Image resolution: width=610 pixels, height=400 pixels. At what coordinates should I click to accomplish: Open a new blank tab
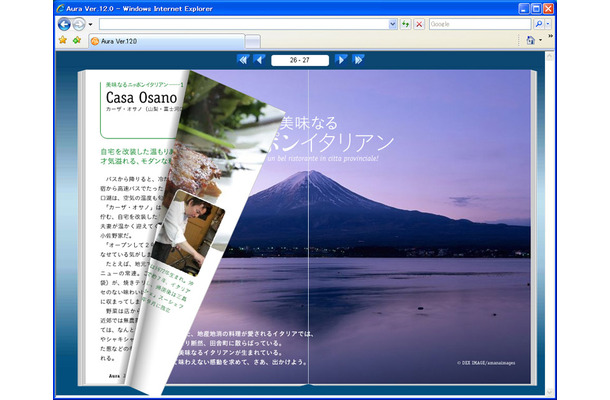[x=252, y=41]
